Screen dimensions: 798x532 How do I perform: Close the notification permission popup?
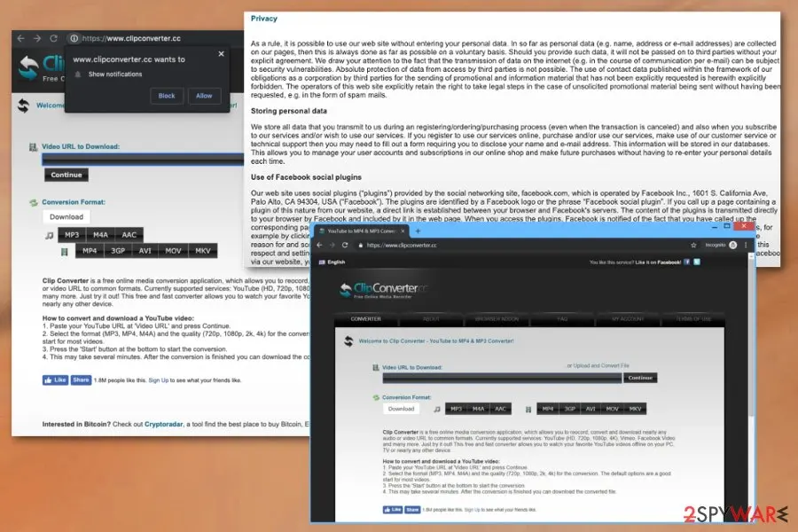click(221, 53)
